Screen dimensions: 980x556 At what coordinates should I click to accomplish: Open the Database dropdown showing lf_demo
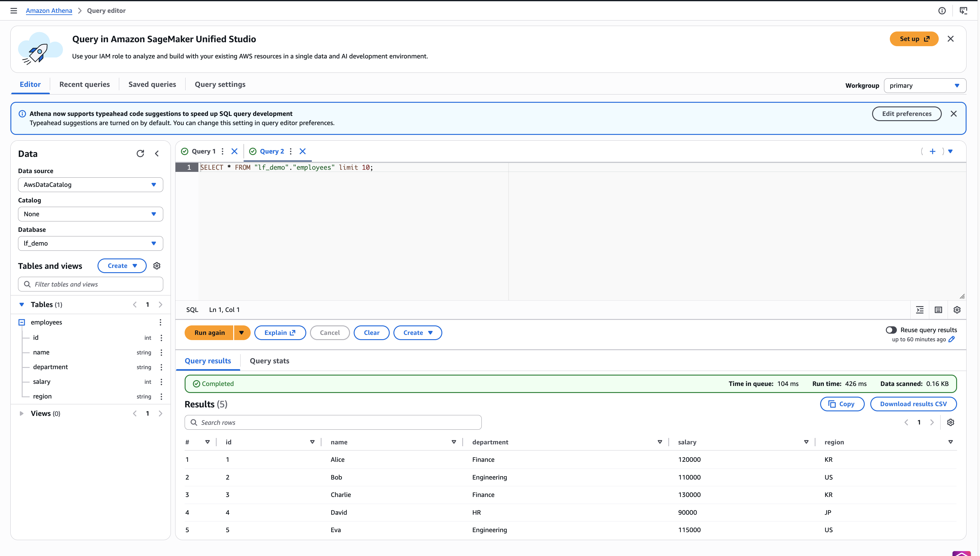coord(90,243)
